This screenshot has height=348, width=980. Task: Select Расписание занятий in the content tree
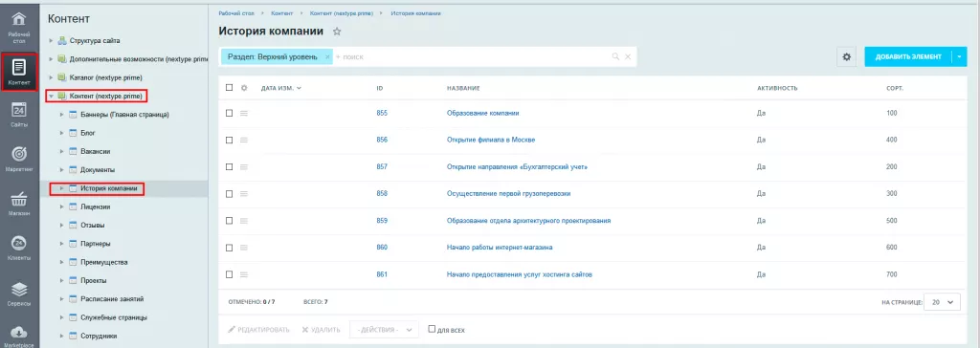(112, 299)
